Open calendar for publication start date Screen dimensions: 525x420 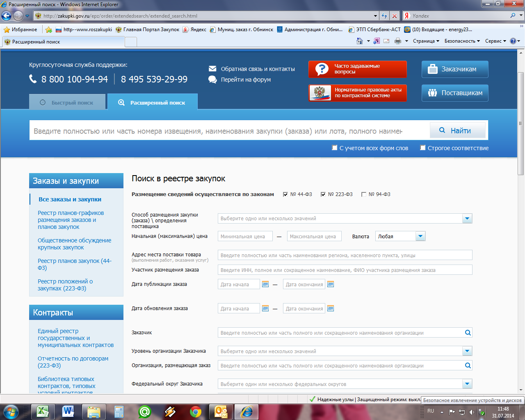point(265,284)
